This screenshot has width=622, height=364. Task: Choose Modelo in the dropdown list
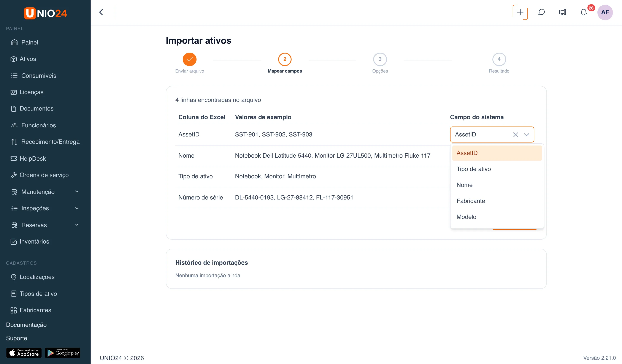[x=497, y=217]
